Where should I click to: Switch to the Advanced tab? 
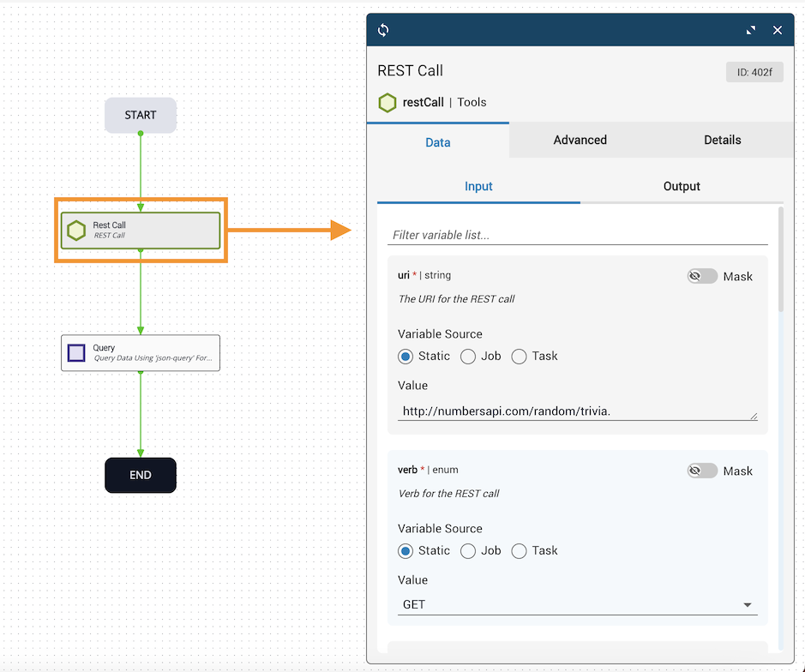coord(580,140)
